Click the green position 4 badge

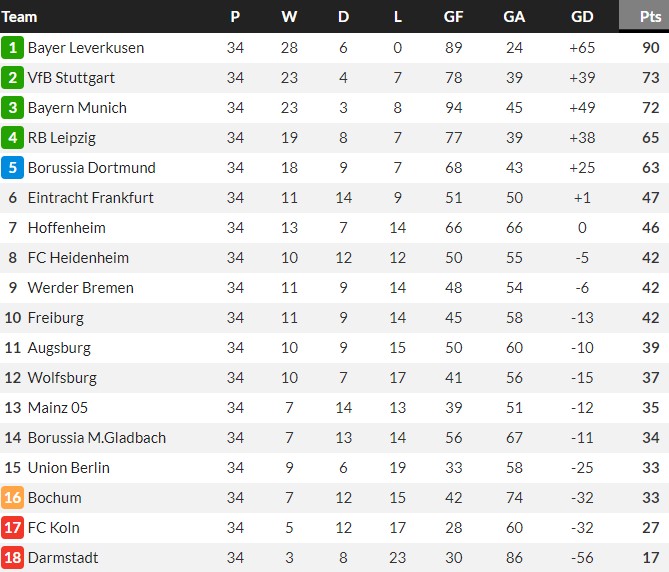[13, 138]
